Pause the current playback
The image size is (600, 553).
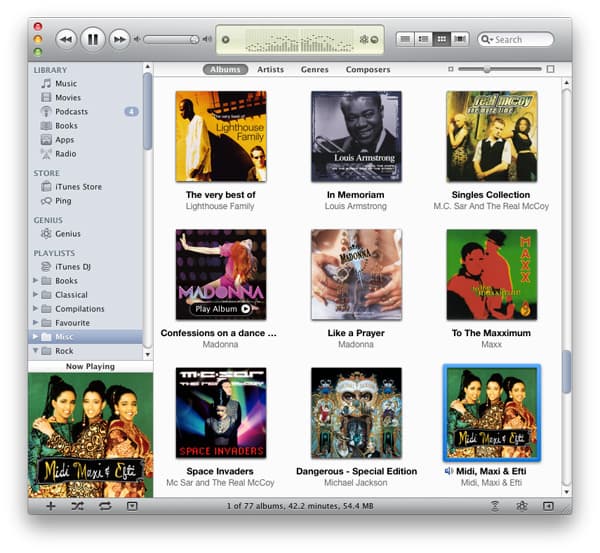[x=93, y=39]
